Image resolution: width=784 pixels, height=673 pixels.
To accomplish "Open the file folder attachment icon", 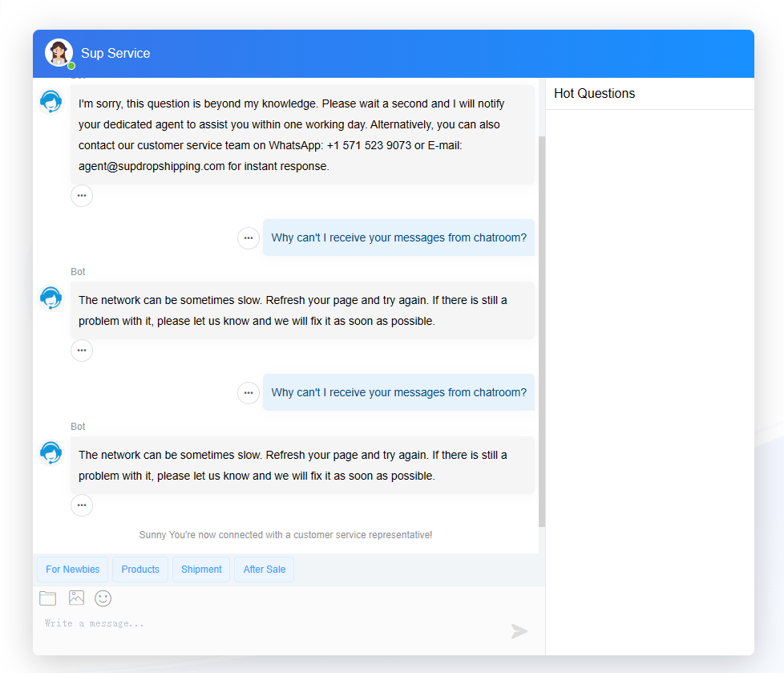I will pos(47,598).
